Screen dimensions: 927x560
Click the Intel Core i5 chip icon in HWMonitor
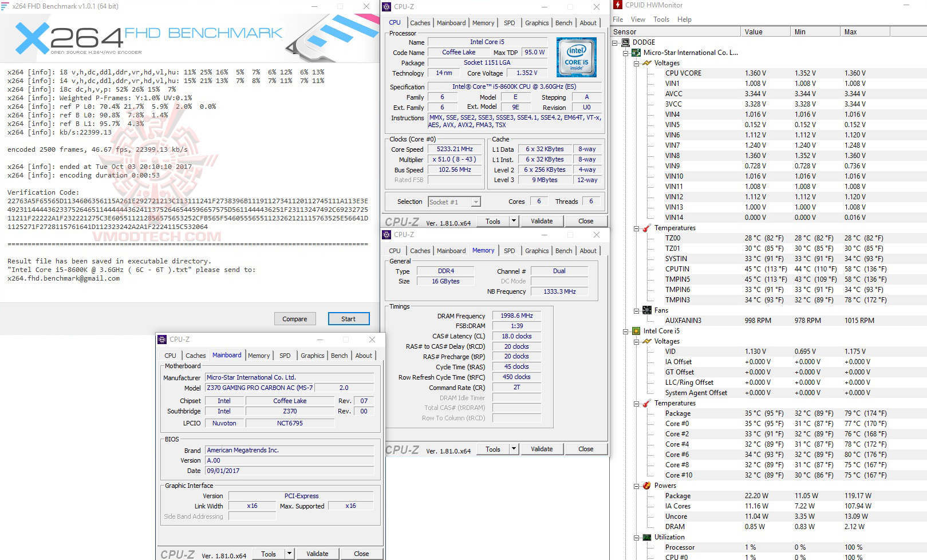(636, 331)
